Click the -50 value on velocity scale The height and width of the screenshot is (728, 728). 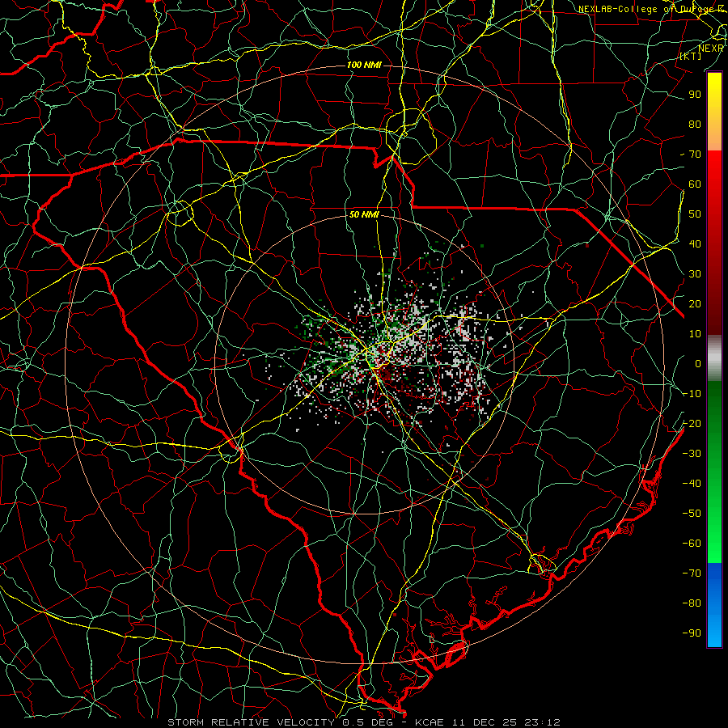[692, 513]
